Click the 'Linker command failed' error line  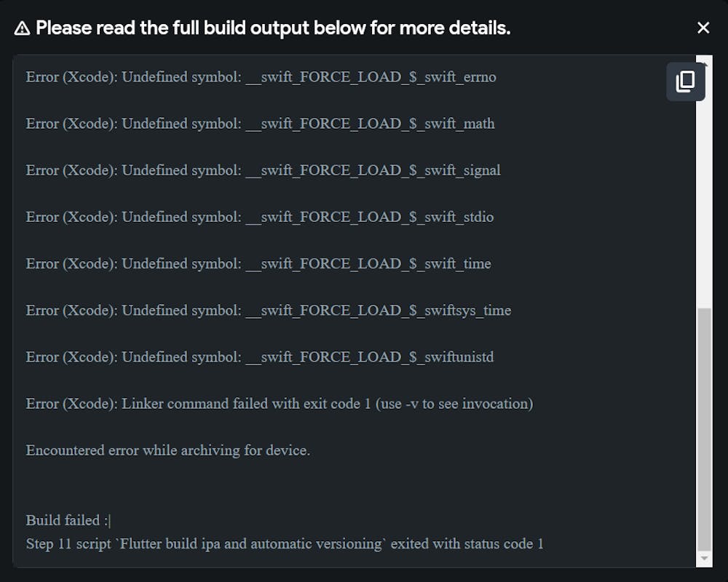[x=280, y=403]
